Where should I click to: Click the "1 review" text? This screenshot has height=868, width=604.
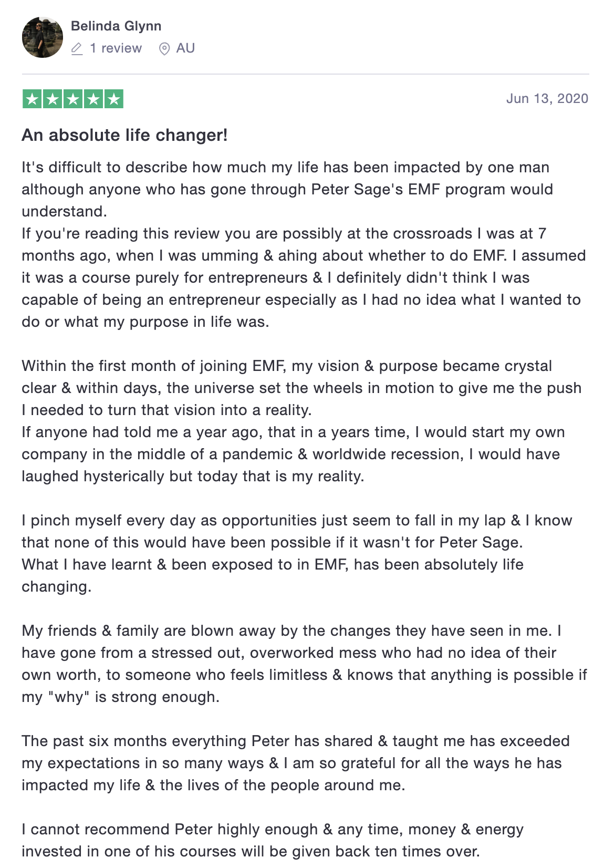tap(116, 48)
